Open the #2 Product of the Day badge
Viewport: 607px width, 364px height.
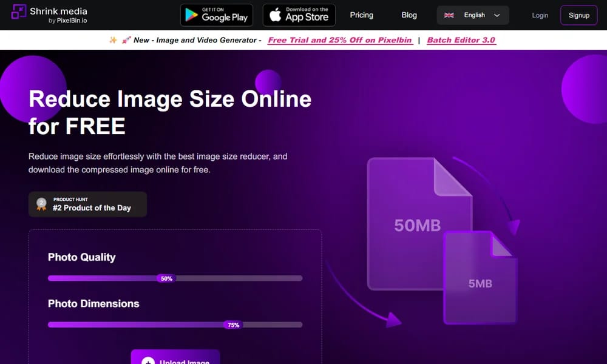[87, 204]
